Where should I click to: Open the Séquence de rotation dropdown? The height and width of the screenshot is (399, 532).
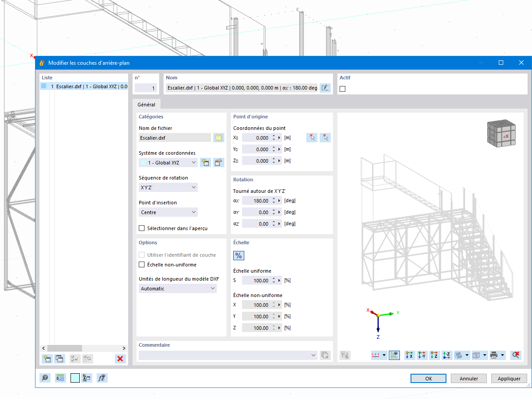click(x=168, y=188)
